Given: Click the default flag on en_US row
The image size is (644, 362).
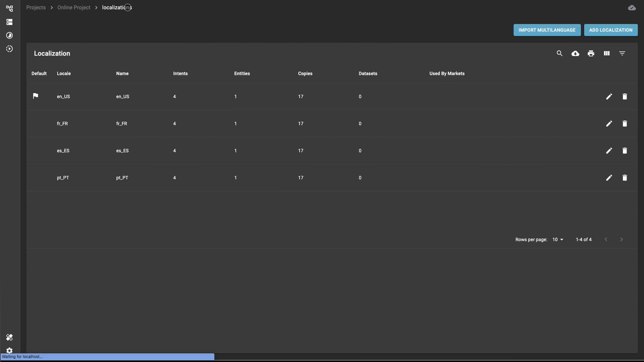Looking at the screenshot, I should (36, 96).
